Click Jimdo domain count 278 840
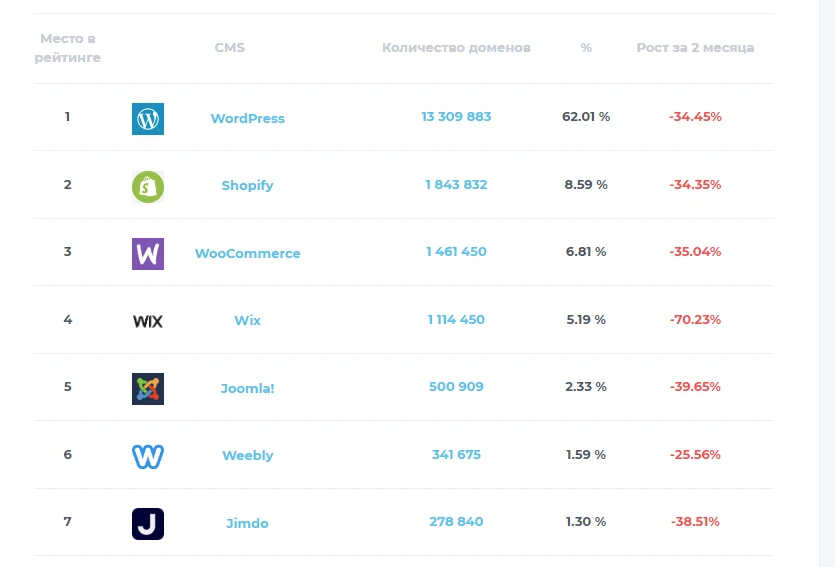The image size is (835, 567). [x=456, y=522]
